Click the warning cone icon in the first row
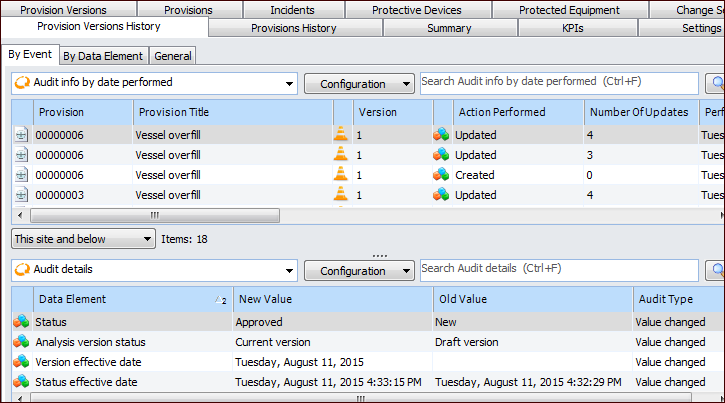 [x=342, y=134]
